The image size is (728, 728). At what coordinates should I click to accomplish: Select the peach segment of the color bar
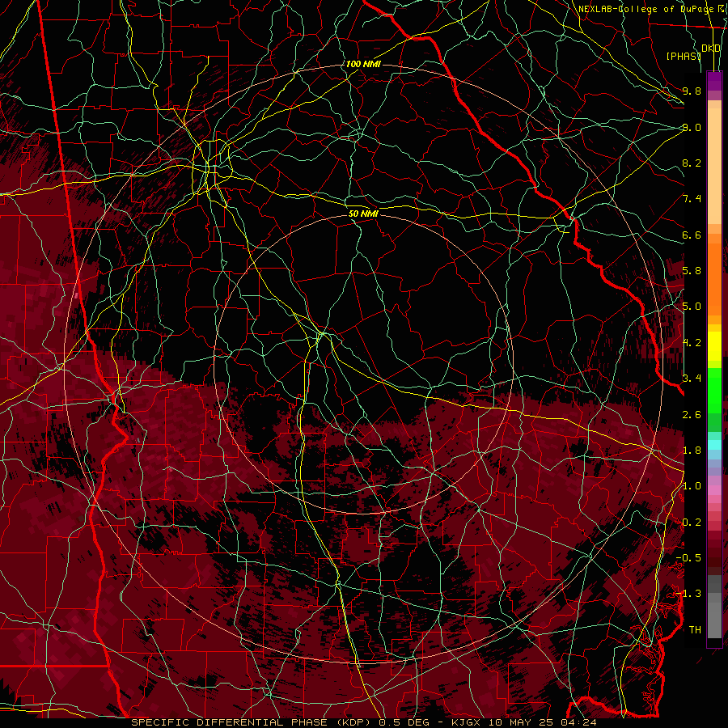click(714, 166)
